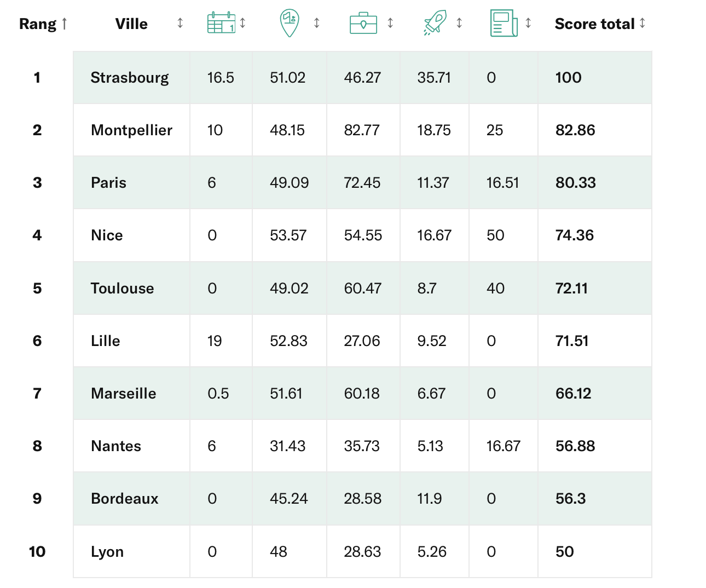The image size is (706, 588).
Task: Click the newspaper icon column header
Action: [504, 23]
